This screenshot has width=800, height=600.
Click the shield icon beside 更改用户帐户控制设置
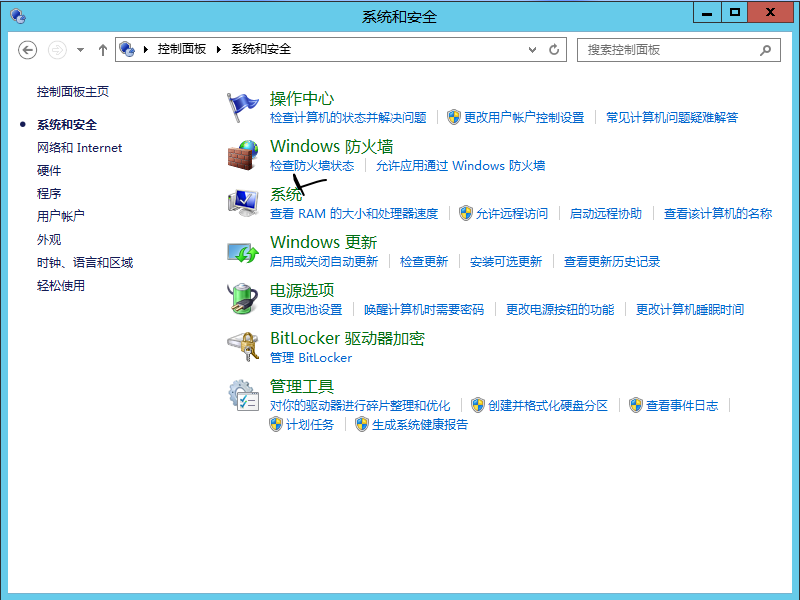454,117
